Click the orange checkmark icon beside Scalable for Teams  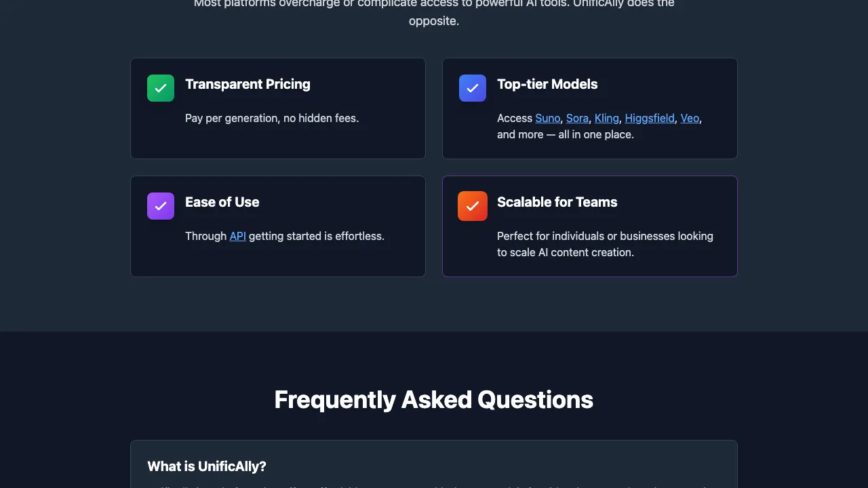[473, 206]
